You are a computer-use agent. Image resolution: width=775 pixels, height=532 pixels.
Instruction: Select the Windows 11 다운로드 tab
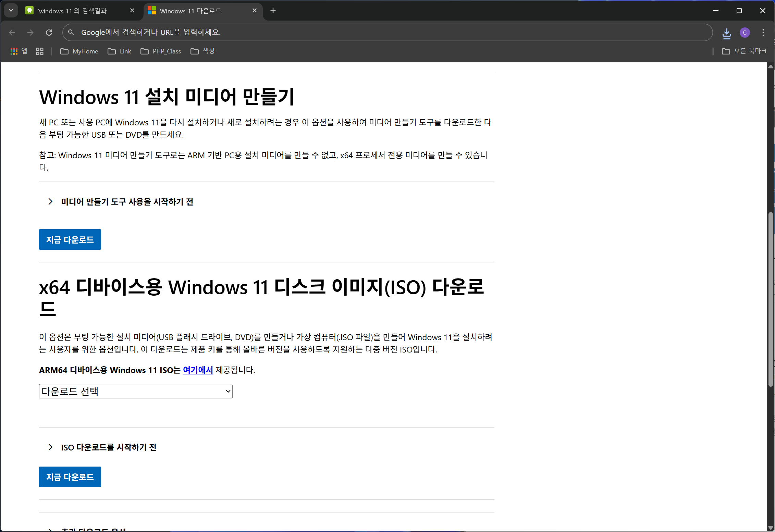click(x=203, y=11)
